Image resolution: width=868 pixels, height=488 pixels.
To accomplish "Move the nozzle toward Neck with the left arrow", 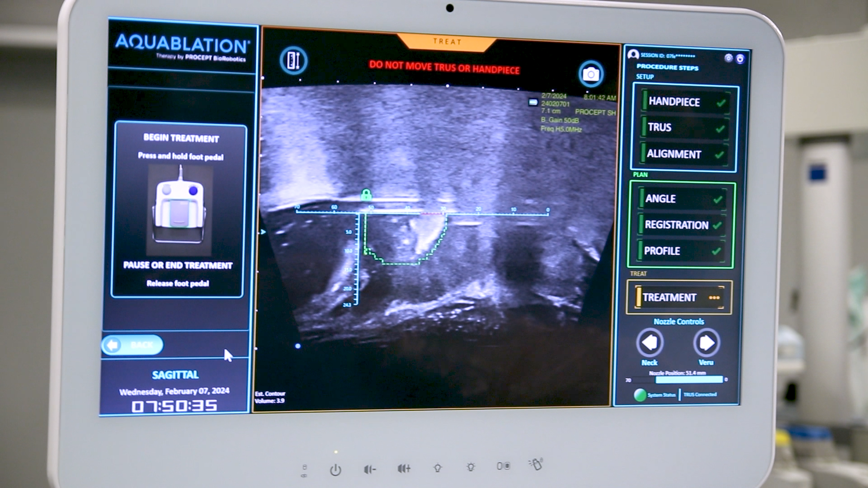I will (650, 343).
